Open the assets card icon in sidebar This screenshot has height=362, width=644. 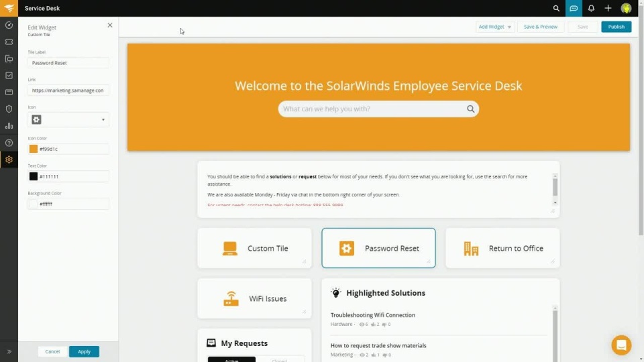point(9,93)
